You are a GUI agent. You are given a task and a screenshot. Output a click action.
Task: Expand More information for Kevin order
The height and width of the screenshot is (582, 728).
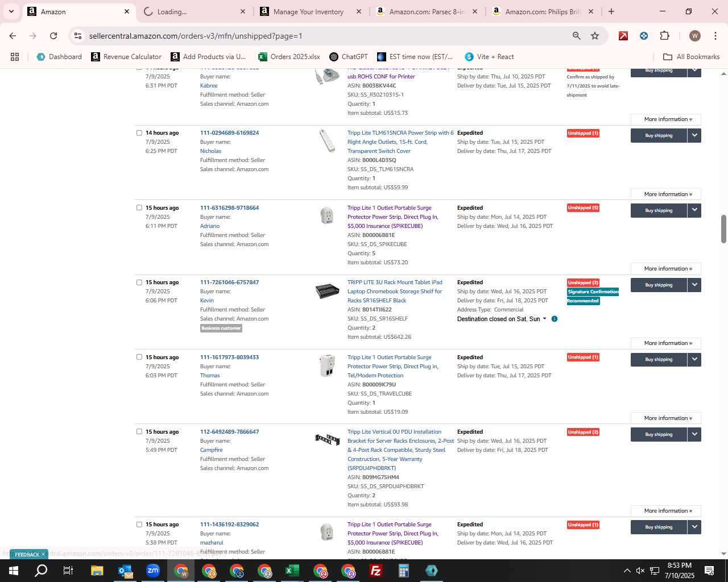[666, 343]
